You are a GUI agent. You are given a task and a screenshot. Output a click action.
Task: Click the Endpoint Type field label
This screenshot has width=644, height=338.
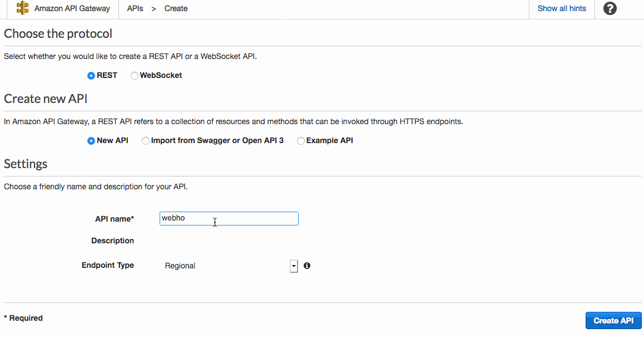tap(108, 265)
